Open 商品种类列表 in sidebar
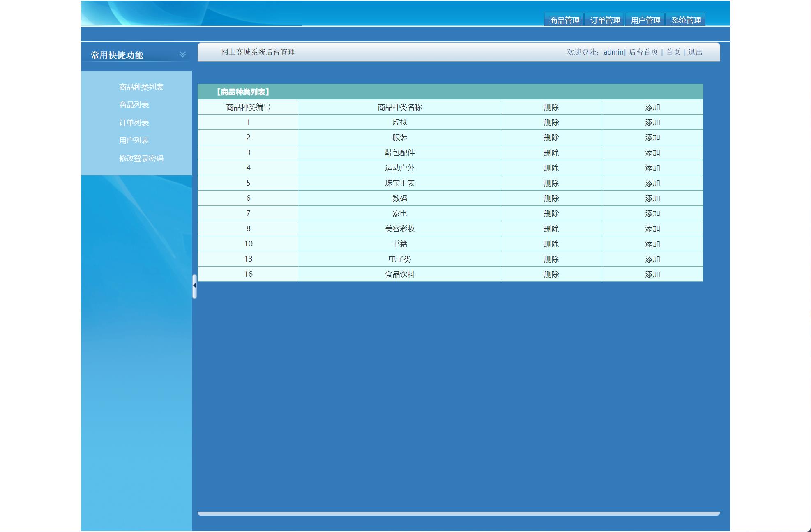This screenshot has height=532, width=811. [x=141, y=87]
